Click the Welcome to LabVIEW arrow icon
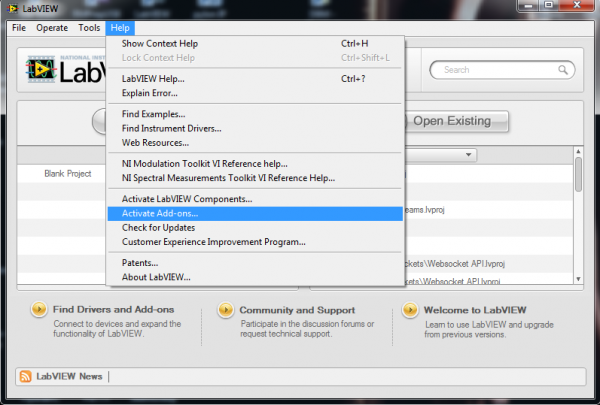The height and width of the screenshot is (405, 600). (x=409, y=310)
